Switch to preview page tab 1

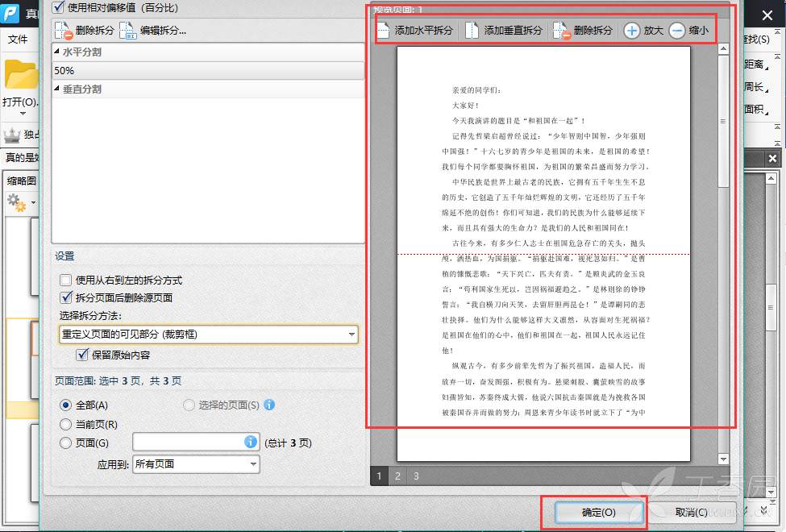pyautogui.click(x=379, y=476)
